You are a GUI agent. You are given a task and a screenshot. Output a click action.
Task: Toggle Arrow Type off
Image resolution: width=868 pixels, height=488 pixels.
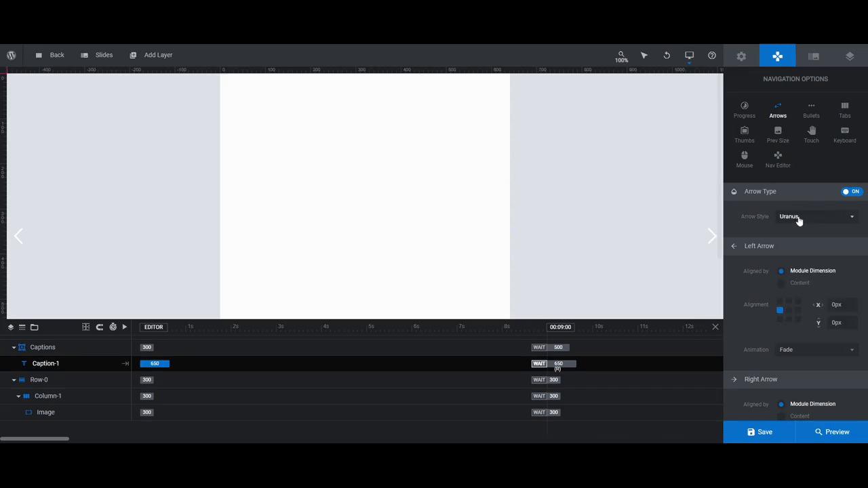click(851, 191)
